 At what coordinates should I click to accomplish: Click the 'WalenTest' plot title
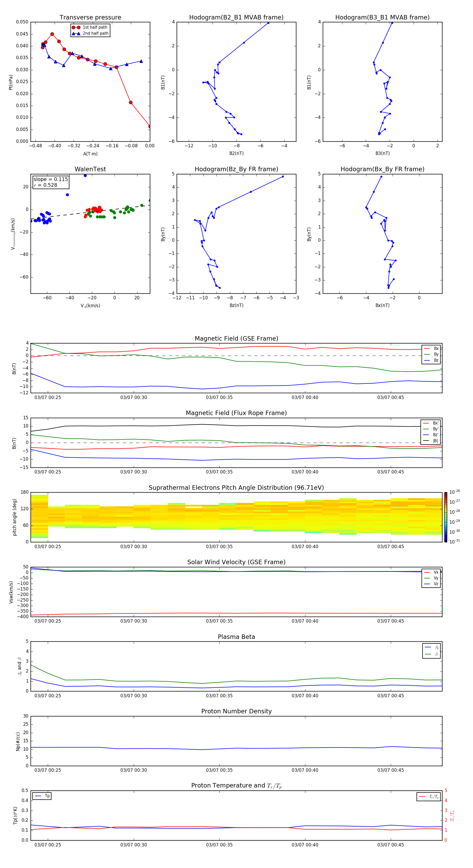point(90,169)
